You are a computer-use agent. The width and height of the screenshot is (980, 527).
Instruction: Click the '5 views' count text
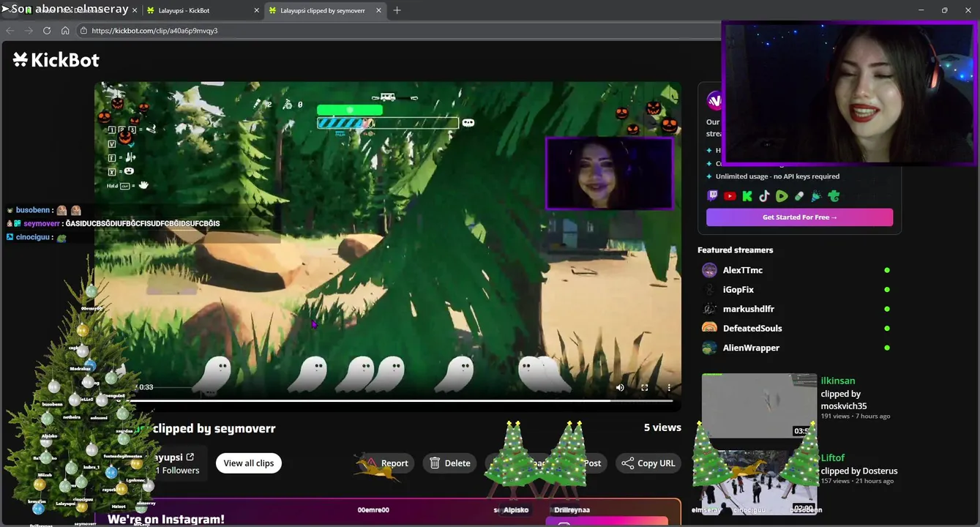point(662,427)
